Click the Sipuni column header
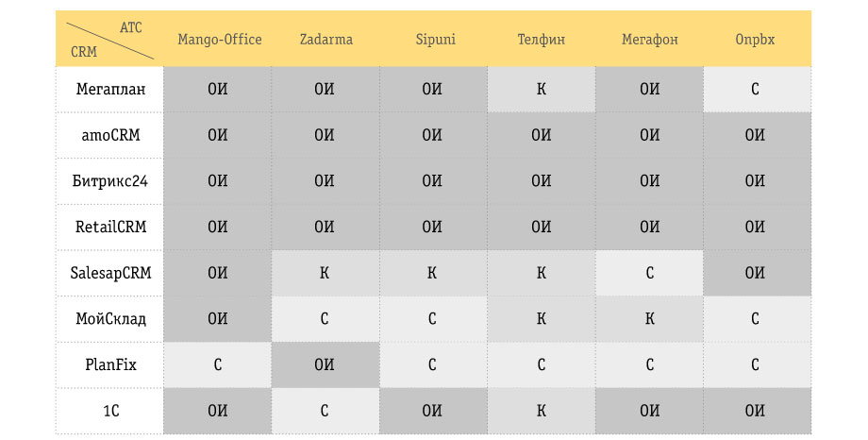 435,40
